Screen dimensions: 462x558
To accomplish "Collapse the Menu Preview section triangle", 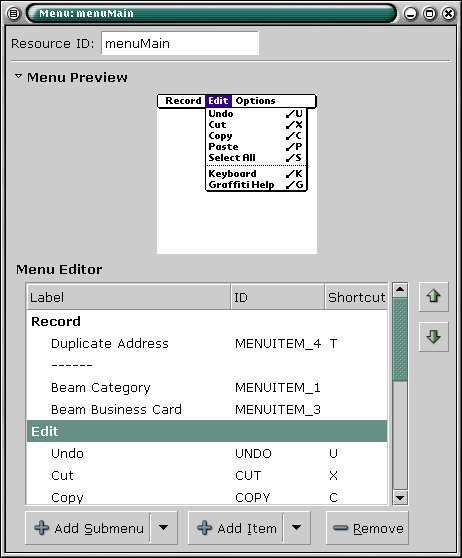I will [x=19, y=76].
